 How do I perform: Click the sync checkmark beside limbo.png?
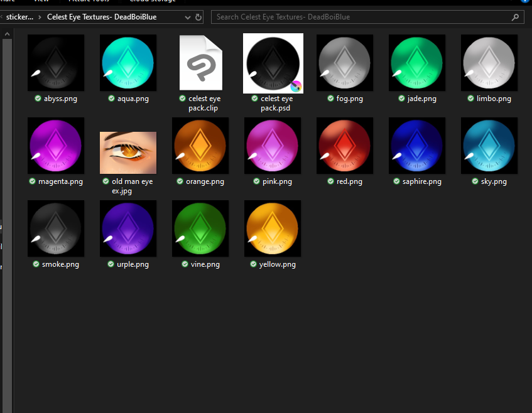pyautogui.click(x=470, y=99)
